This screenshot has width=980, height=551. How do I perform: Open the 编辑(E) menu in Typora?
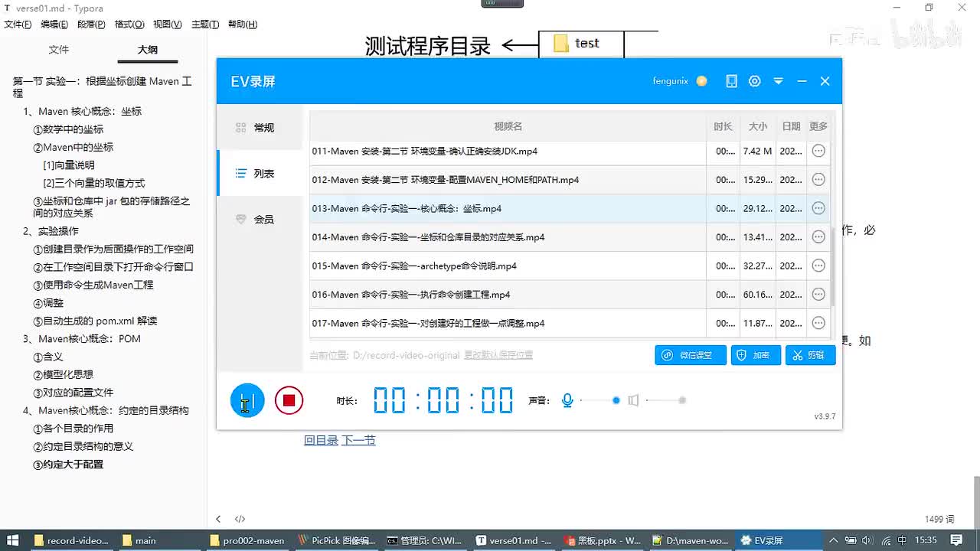[54, 24]
